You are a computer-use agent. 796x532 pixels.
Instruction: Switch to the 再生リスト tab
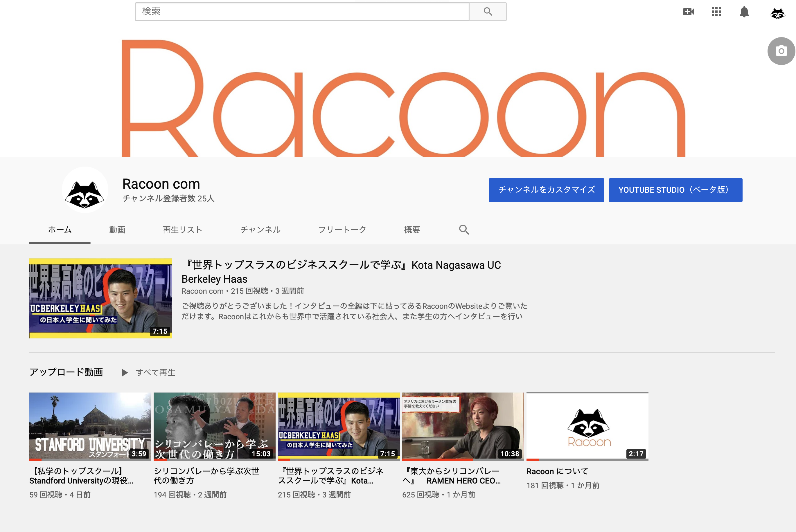[182, 230]
